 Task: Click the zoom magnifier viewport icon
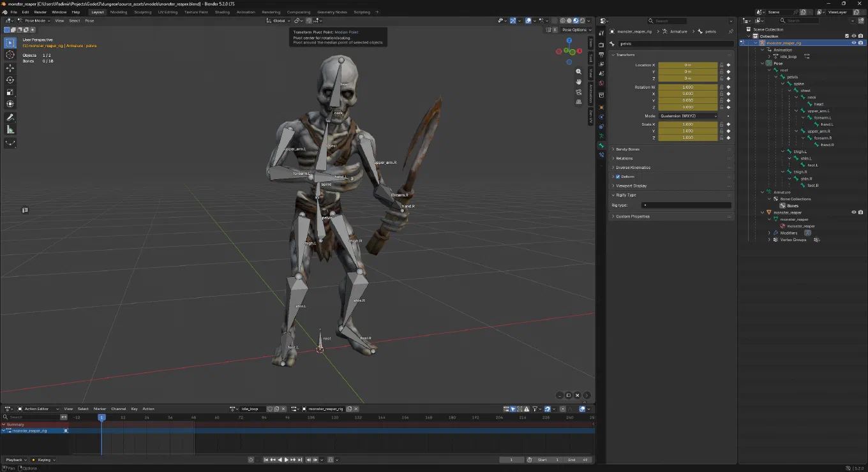(579, 71)
